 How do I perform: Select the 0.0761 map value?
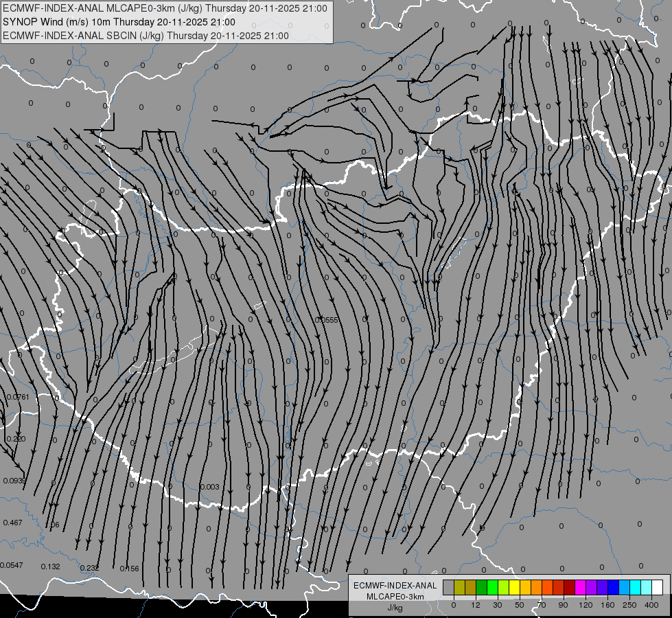point(18,397)
